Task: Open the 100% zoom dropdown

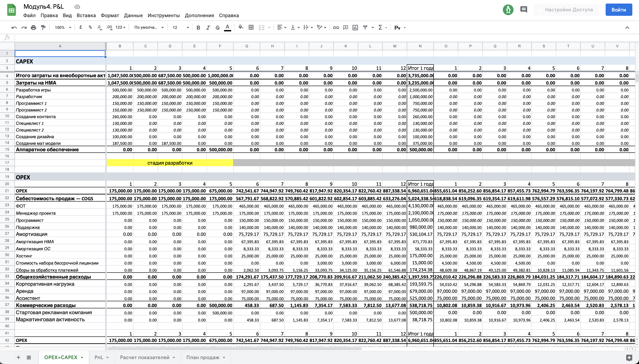Action: (63, 28)
